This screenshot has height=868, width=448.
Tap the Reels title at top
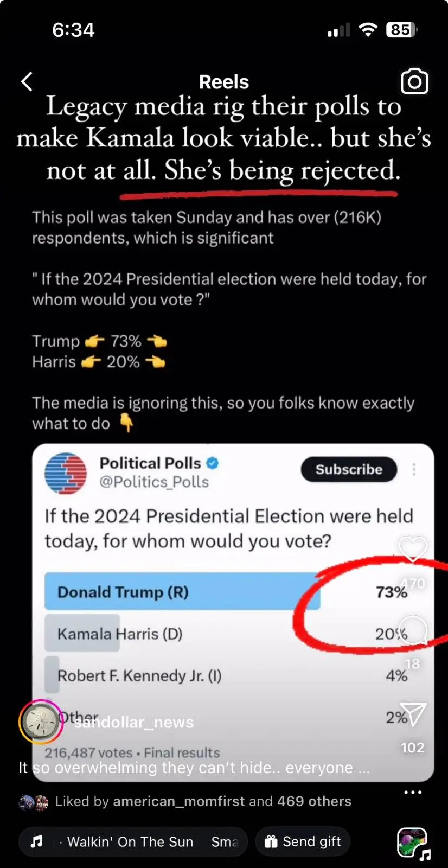tap(223, 82)
